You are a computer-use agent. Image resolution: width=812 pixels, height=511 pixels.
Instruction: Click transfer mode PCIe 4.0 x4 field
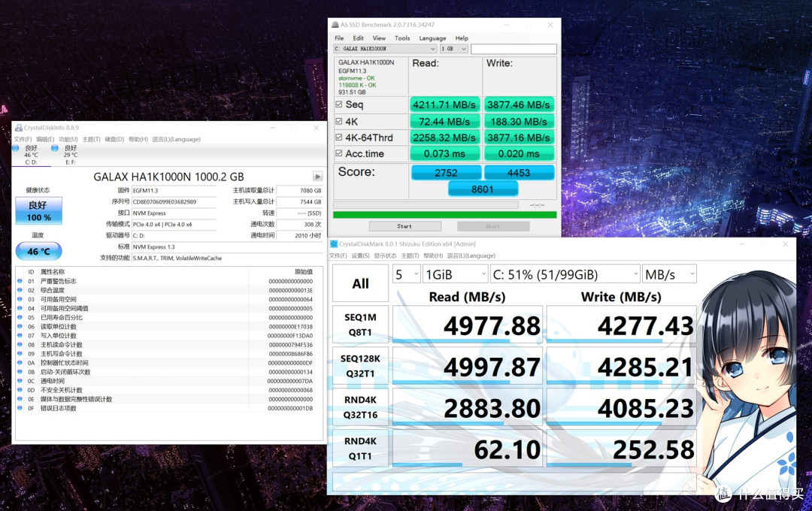[174, 224]
